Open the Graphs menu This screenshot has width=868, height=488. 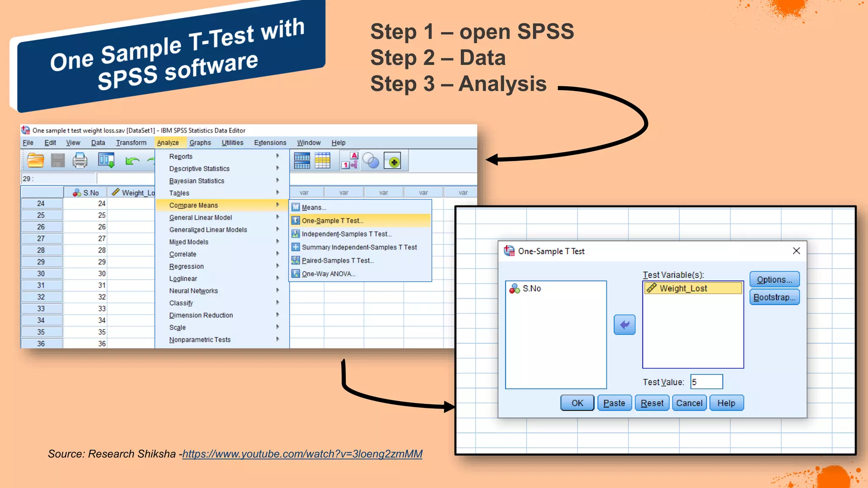(200, 143)
